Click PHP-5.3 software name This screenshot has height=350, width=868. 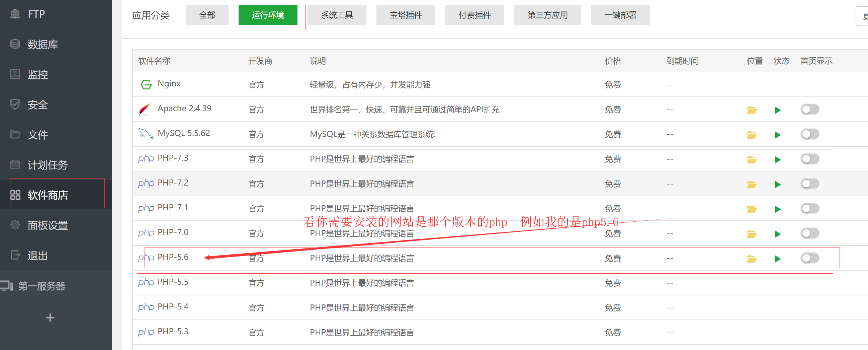173,332
